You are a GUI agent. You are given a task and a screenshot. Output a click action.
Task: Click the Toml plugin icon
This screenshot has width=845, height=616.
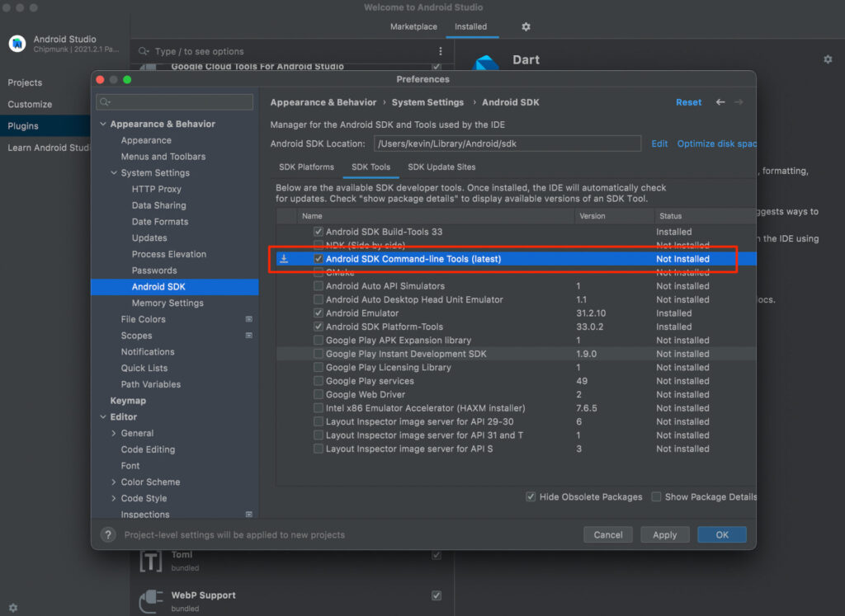151,561
